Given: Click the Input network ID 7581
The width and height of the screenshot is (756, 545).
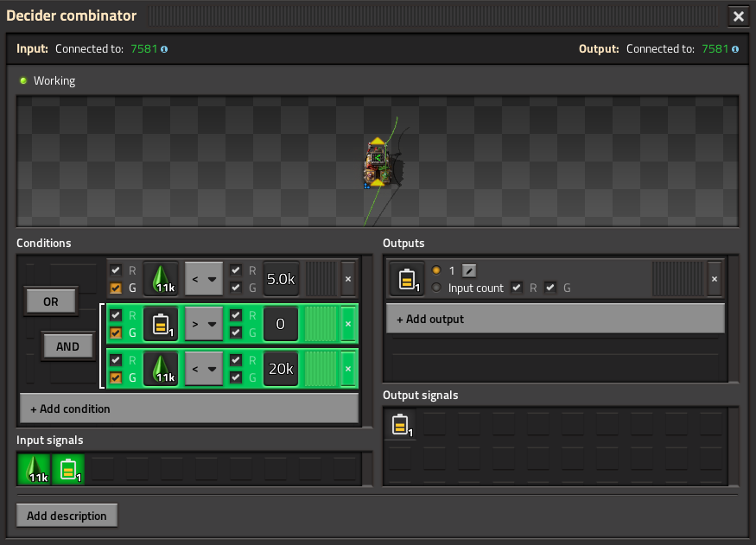Looking at the screenshot, I should click(143, 49).
